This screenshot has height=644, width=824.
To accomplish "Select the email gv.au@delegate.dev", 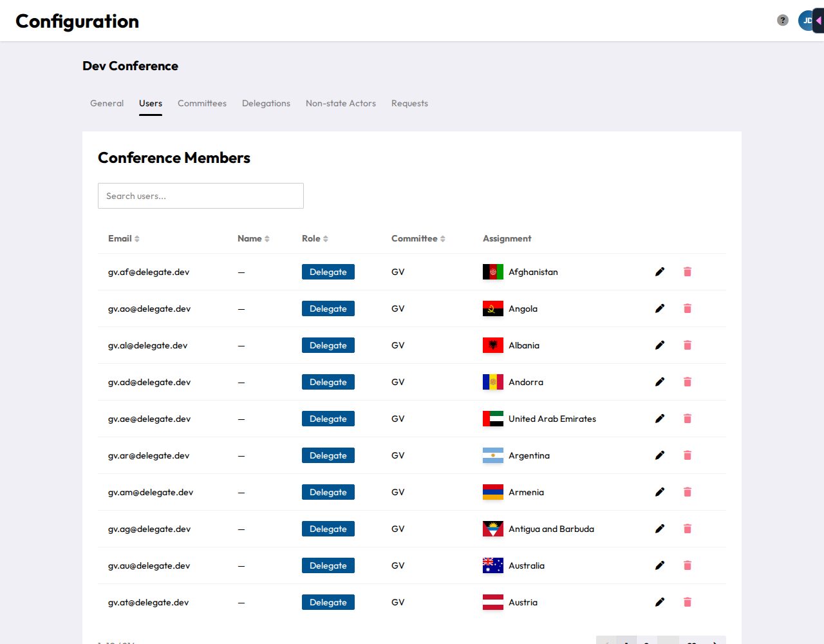I will click(149, 565).
